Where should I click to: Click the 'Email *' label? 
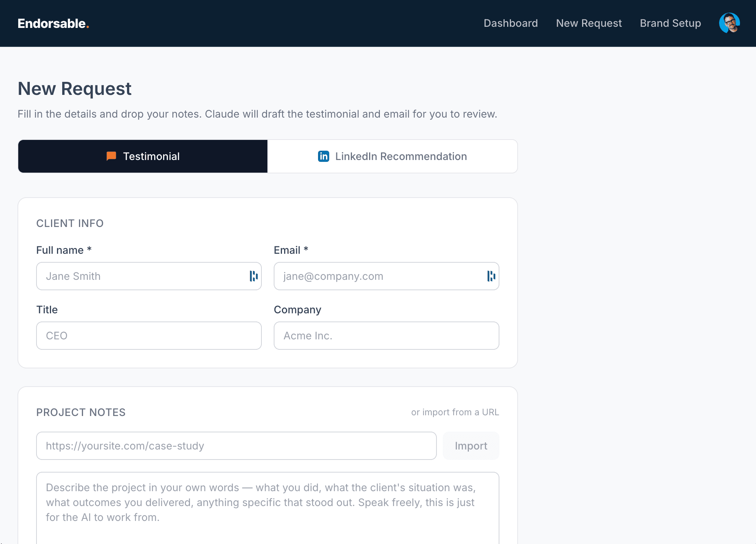coord(291,250)
